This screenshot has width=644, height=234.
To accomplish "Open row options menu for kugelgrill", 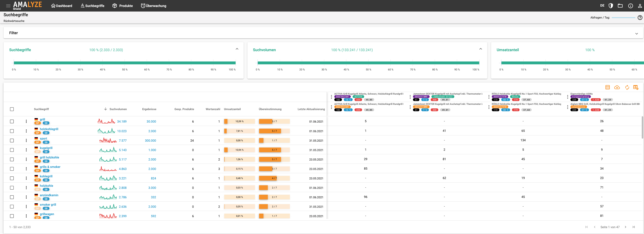I will tap(26, 150).
